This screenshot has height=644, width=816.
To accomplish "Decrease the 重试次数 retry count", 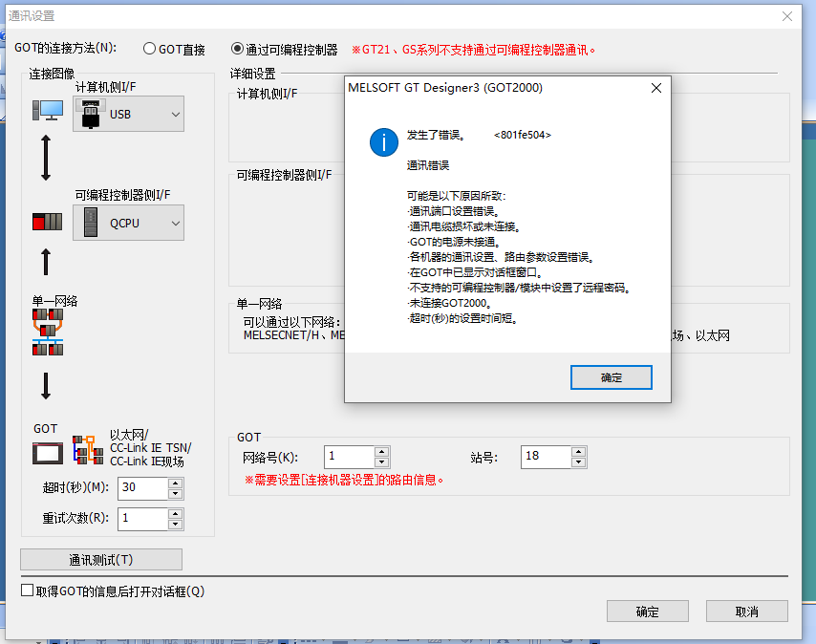I will coord(175,525).
